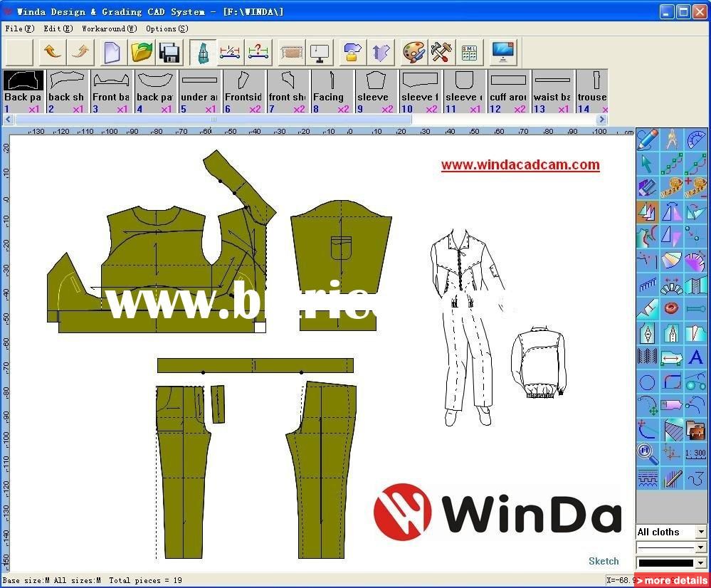Select the hatched fabric fill tool
Screen dimensions: 711x588
click(x=672, y=429)
